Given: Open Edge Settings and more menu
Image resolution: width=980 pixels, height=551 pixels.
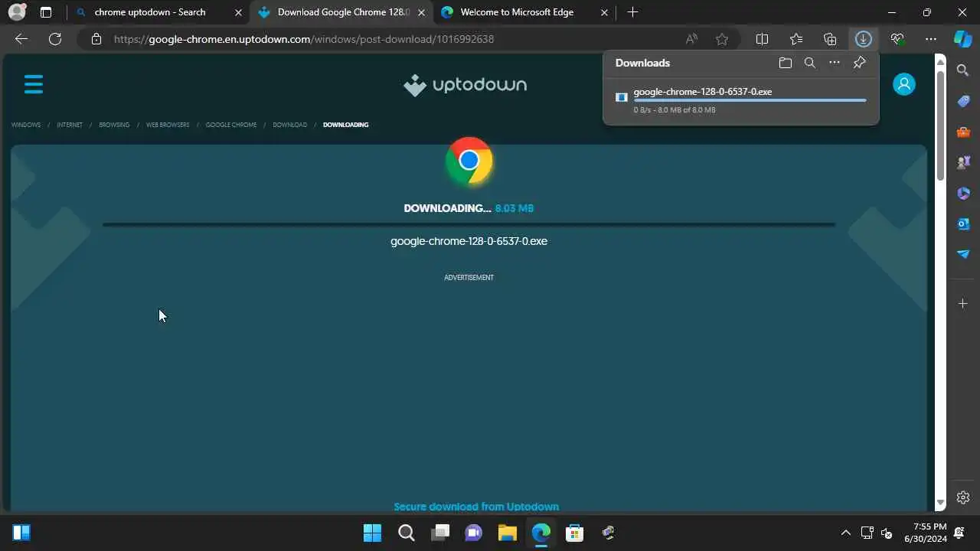Looking at the screenshot, I should (x=931, y=39).
